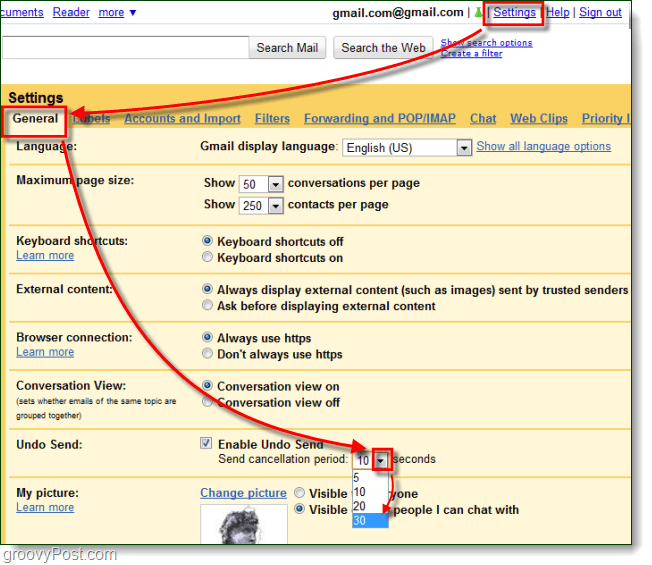The height and width of the screenshot is (565, 652).
Task: Click Learn more under Keyboard shortcuts
Action: point(45,256)
